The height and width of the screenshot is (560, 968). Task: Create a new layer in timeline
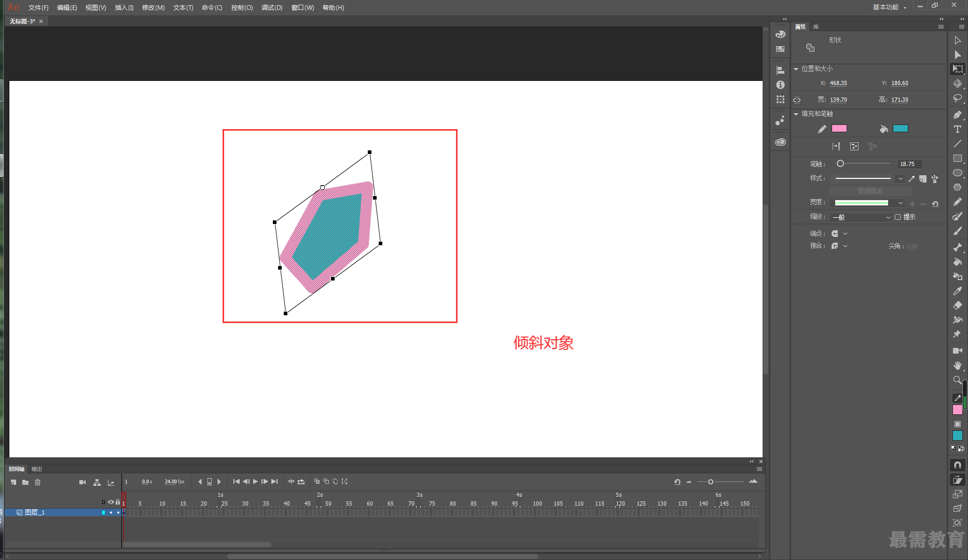point(13,482)
